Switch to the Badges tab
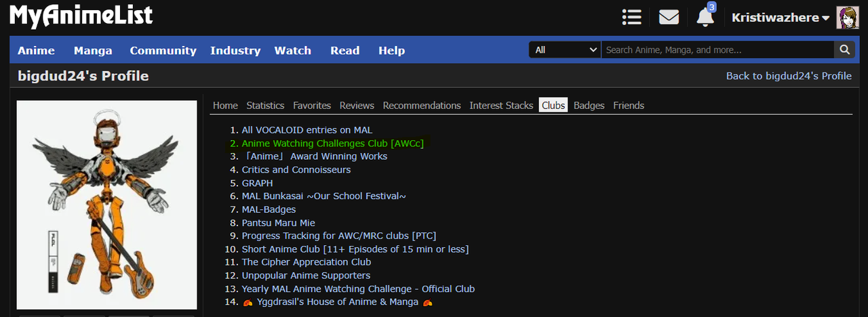The image size is (868, 317). coord(589,105)
